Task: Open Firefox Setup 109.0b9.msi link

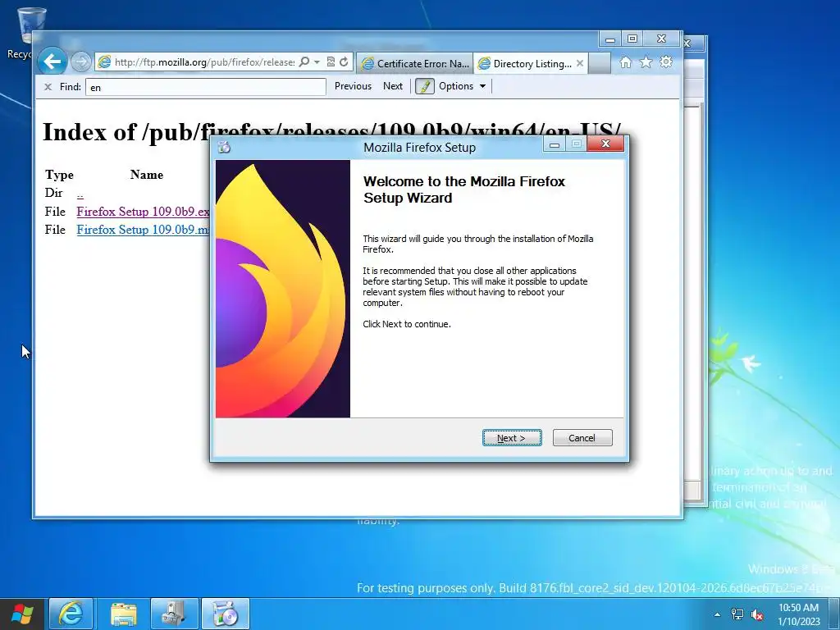Action: [x=143, y=230]
